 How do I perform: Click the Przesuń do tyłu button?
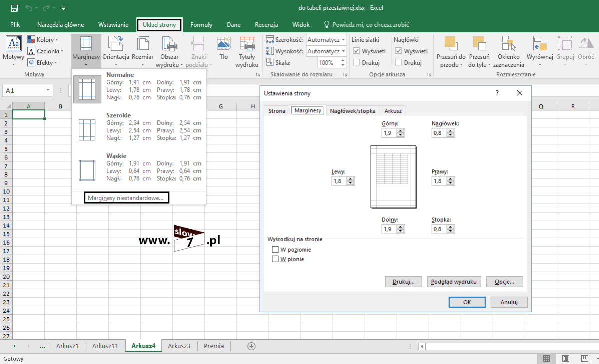point(479,51)
